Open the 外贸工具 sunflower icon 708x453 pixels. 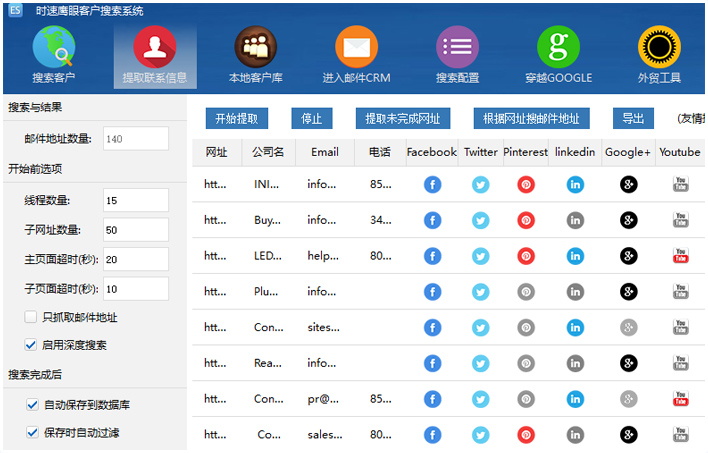[x=659, y=47]
